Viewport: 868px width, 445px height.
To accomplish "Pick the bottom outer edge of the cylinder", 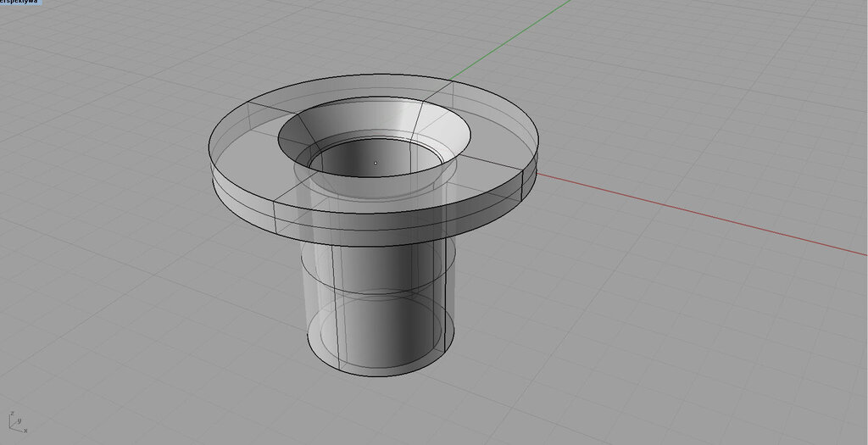I will coord(381,372).
